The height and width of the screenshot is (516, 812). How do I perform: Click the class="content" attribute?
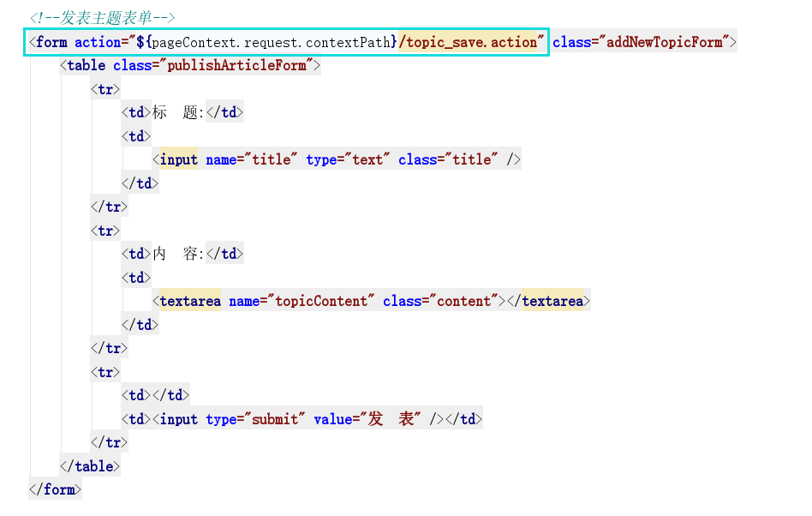pyautogui.click(x=441, y=301)
